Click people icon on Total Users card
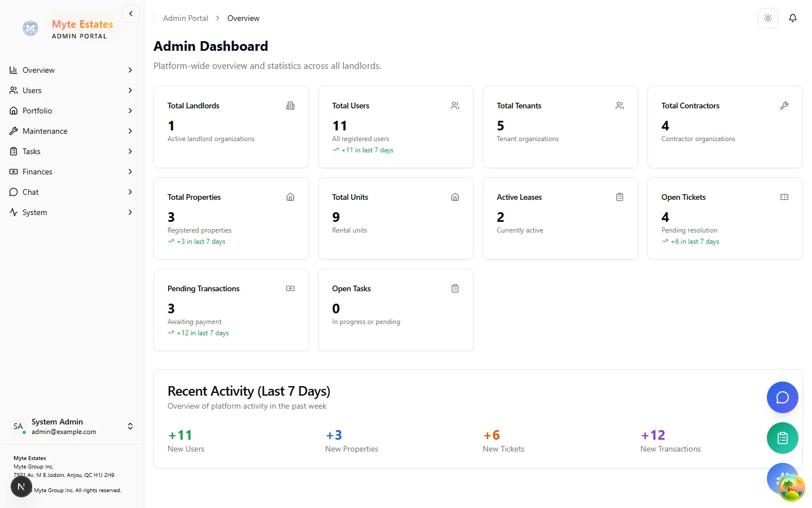 tap(455, 106)
